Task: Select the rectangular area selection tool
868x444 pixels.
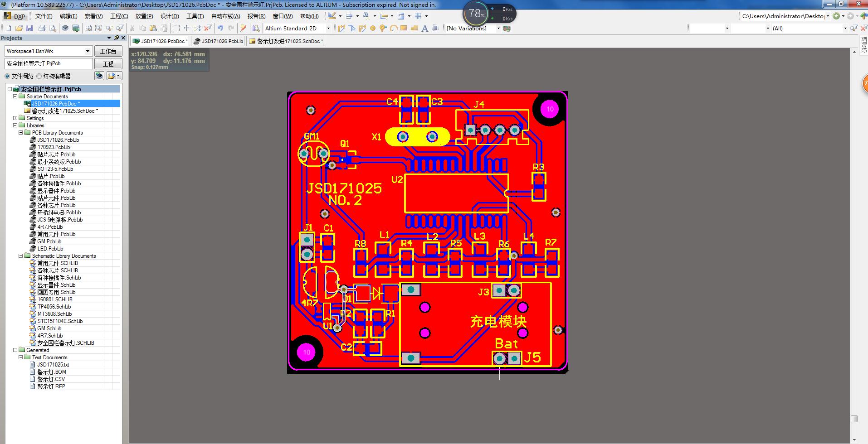Action: pyautogui.click(x=176, y=28)
